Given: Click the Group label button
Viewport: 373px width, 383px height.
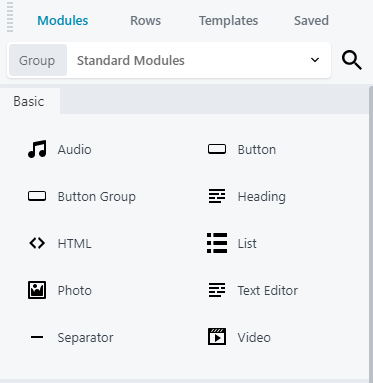Looking at the screenshot, I should point(38,60).
